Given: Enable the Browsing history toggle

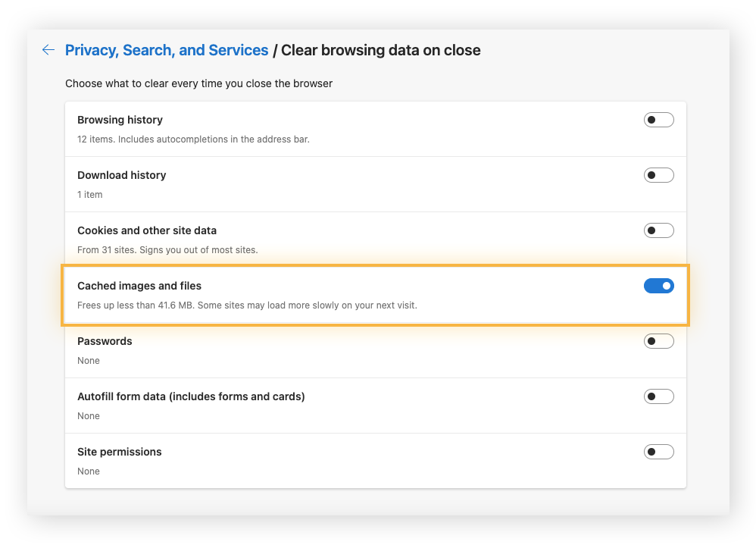Looking at the screenshot, I should coord(658,119).
